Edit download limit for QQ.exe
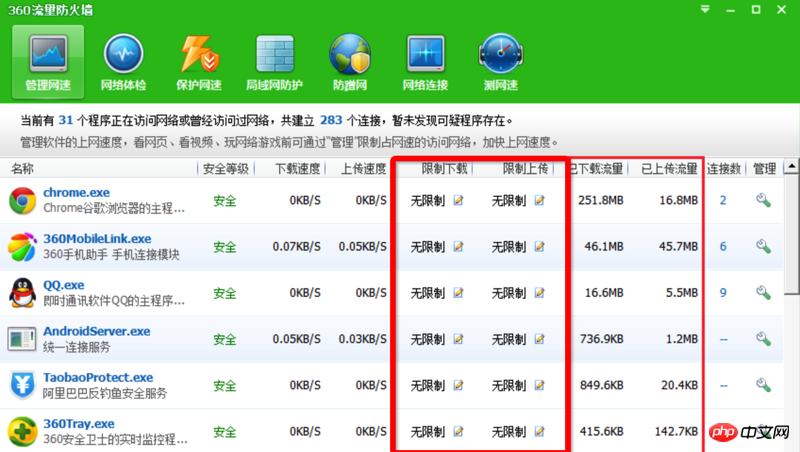Screen dimensions: 800x452 pos(458,293)
